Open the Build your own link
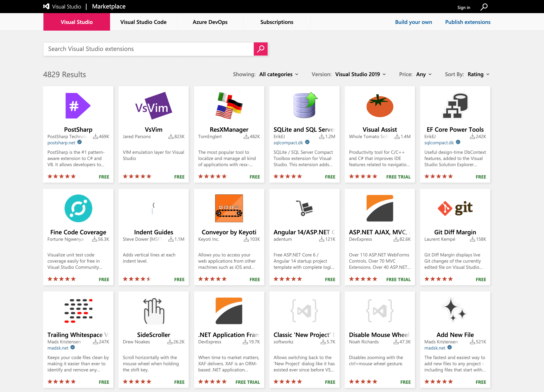Screen dimensions: 544x392 [x=413, y=22]
